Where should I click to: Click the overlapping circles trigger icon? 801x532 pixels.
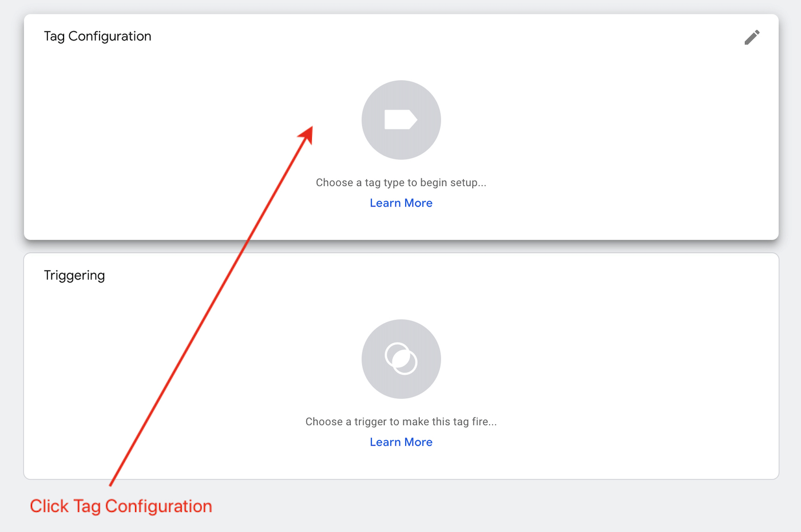pos(401,359)
